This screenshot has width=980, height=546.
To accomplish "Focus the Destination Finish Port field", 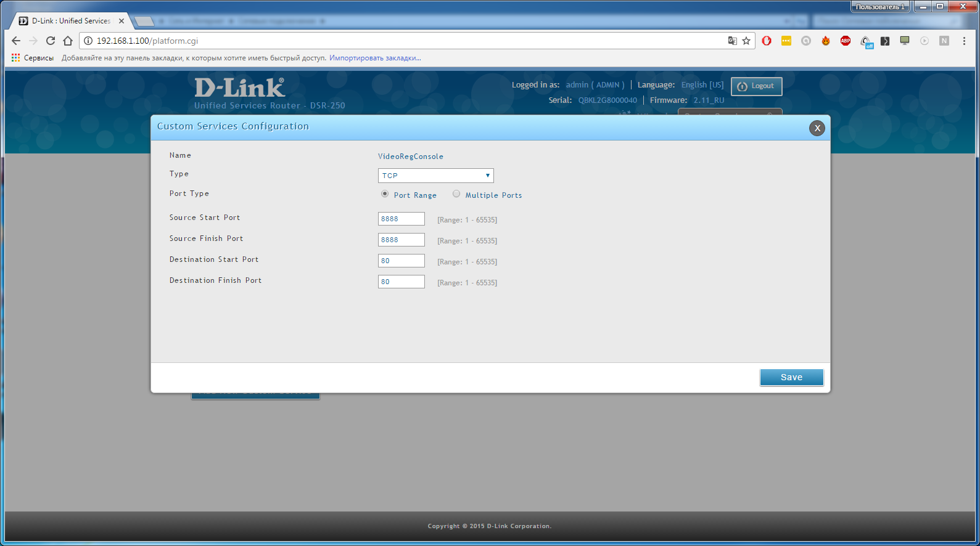I will click(401, 282).
